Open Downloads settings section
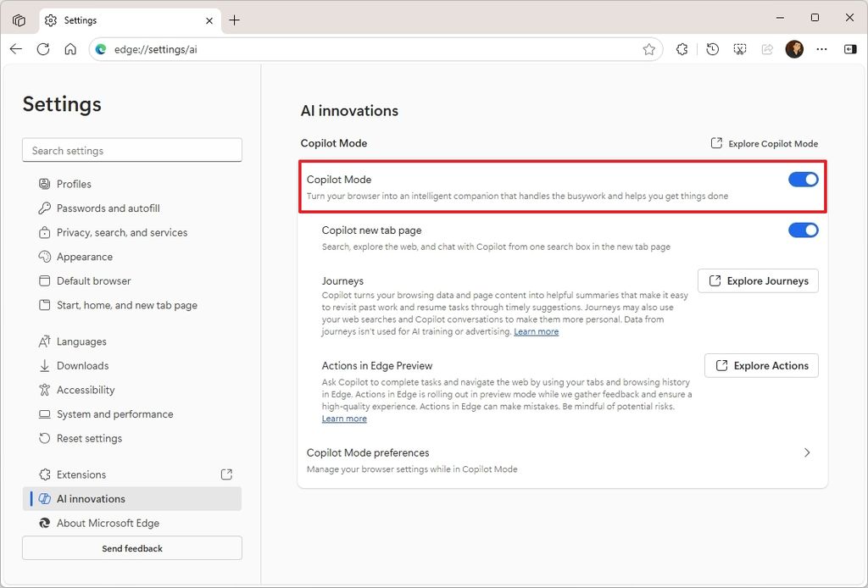Viewport: 868px width, 588px height. click(x=131, y=366)
